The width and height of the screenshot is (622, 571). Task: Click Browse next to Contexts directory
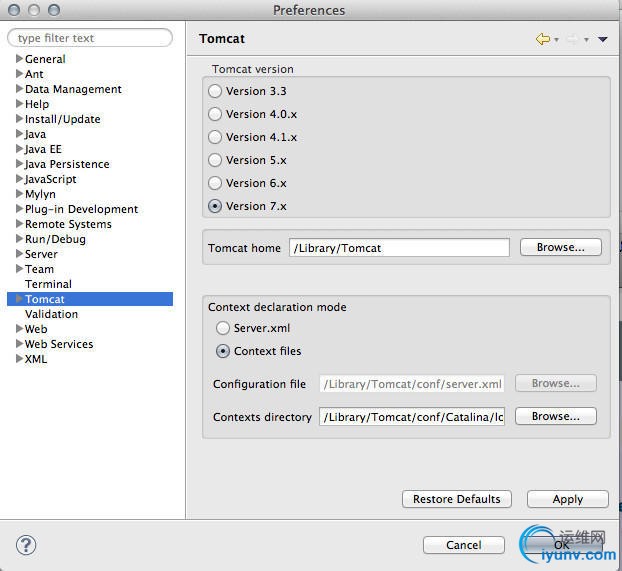pyautogui.click(x=555, y=416)
